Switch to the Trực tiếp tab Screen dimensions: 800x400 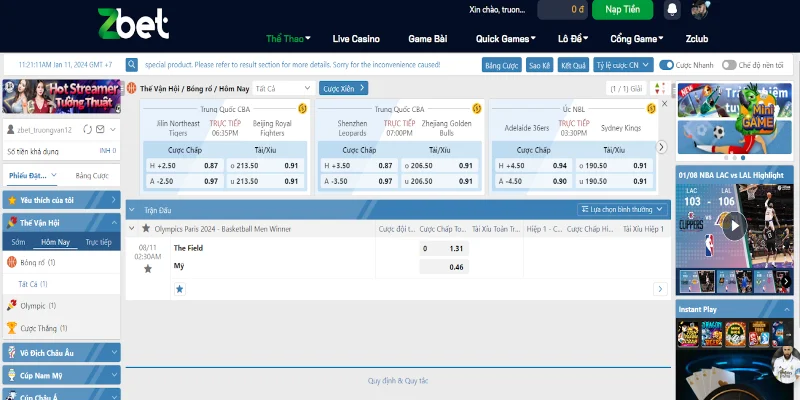point(98,242)
